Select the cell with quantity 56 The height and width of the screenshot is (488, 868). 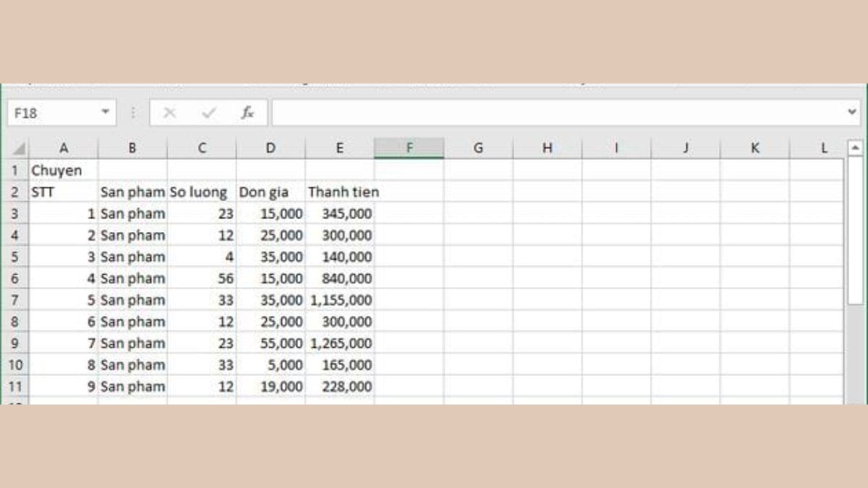pyautogui.click(x=203, y=278)
